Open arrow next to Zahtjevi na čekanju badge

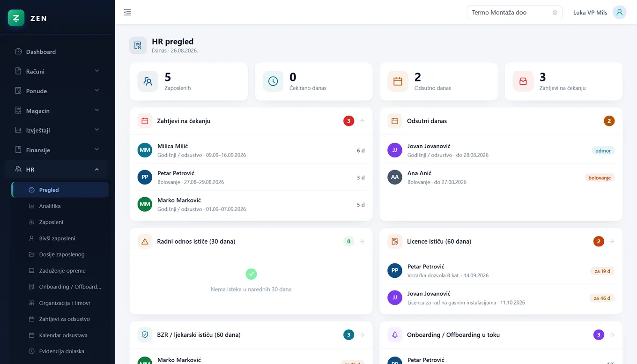362,121
